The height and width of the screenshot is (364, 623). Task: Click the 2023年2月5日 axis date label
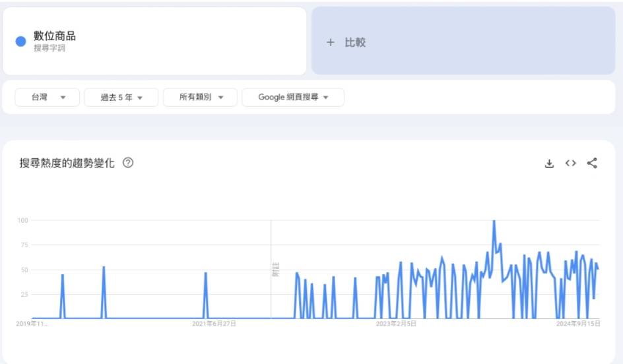coord(396,324)
